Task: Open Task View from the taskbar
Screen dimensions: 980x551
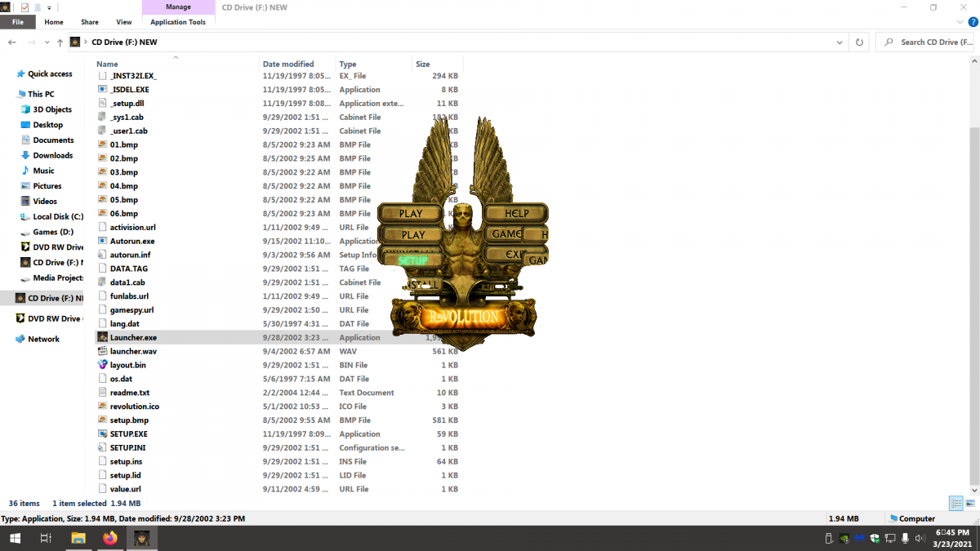Action: (x=46, y=538)
